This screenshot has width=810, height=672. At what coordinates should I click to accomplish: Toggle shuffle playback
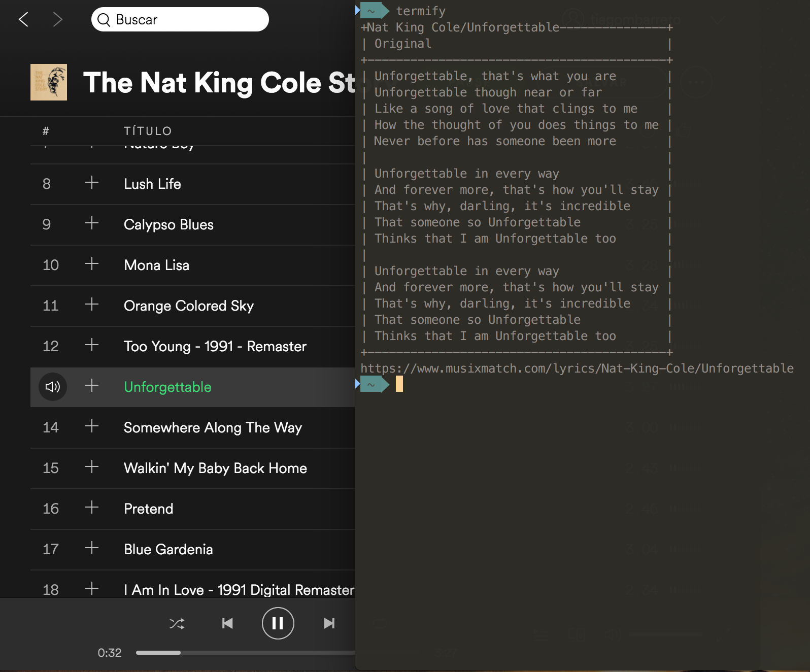pyautogui.click(x=177, y=623)
